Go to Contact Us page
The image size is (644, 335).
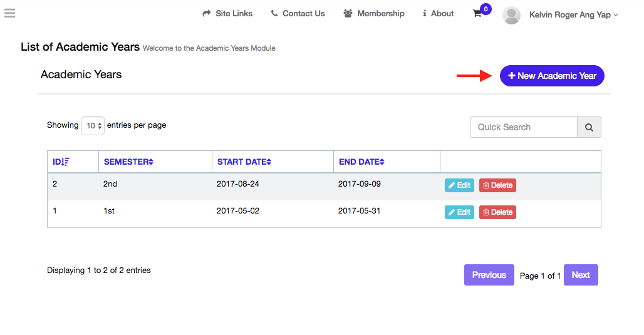pyautogui.click(x=298, y=14)
